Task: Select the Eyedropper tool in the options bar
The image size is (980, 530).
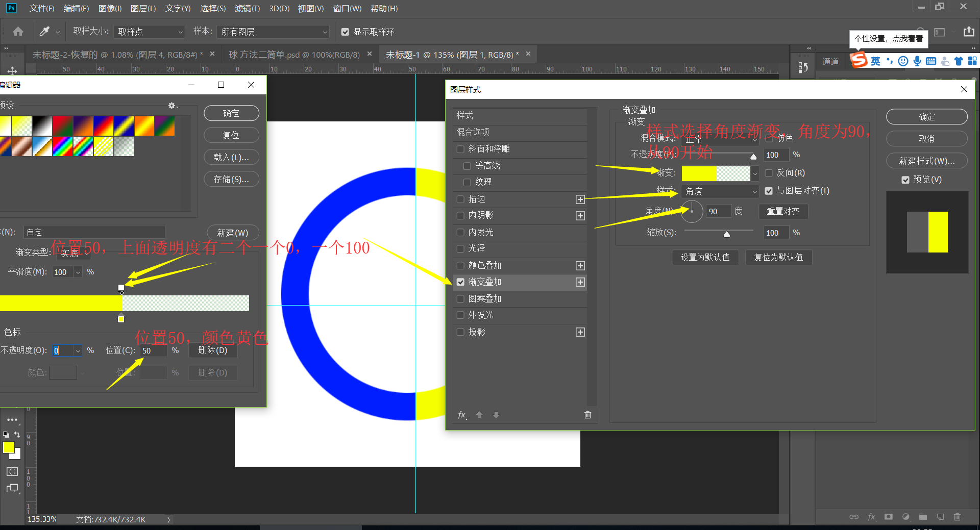Action: (44, 31)
